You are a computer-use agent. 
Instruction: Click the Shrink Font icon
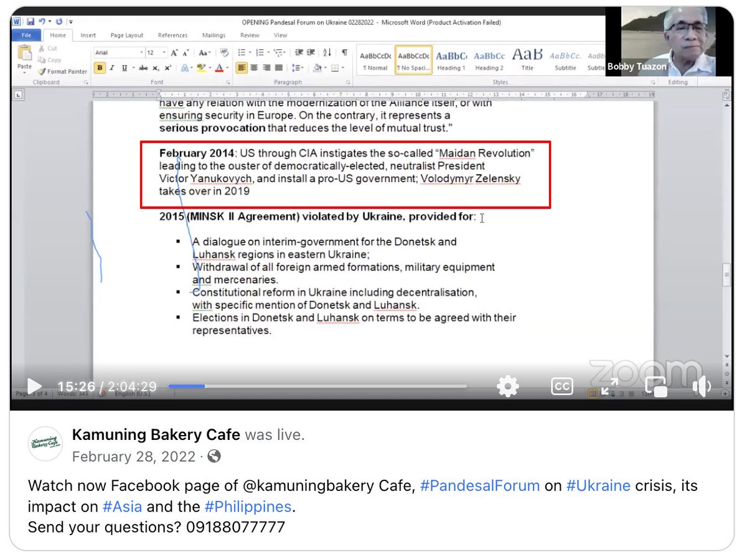[x=186, y=53]
